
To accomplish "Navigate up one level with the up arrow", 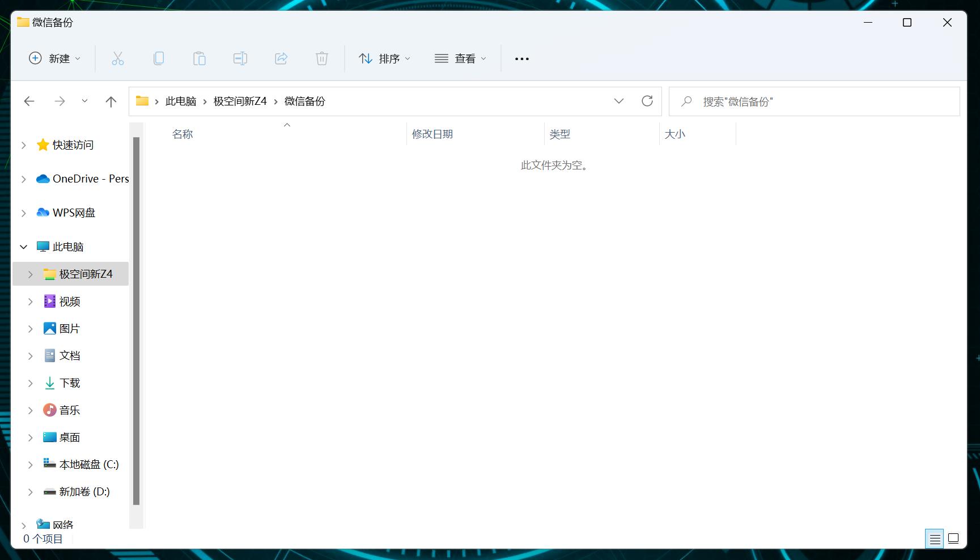I will [111, 101].
